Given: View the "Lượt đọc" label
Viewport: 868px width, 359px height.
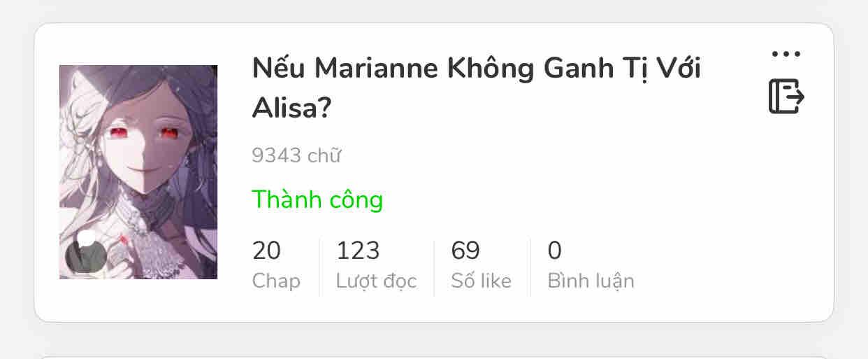Looking at the screenshot, I should pos(376,281).
